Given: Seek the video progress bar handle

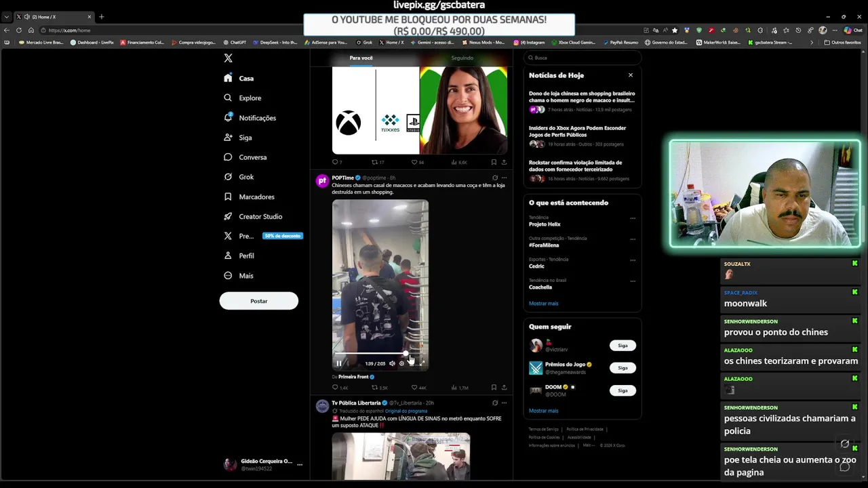Looking at the screenshot, I should click(x=406, y=354).
